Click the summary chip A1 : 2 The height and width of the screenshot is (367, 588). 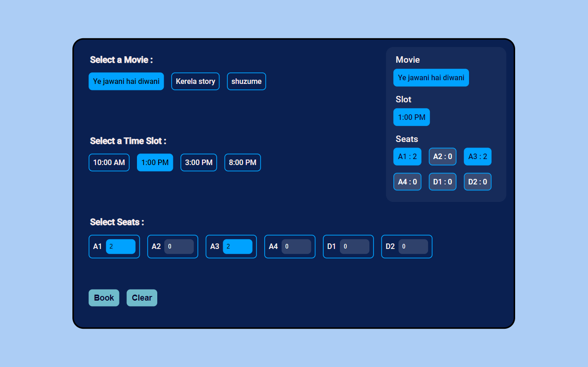coord(407,157)
